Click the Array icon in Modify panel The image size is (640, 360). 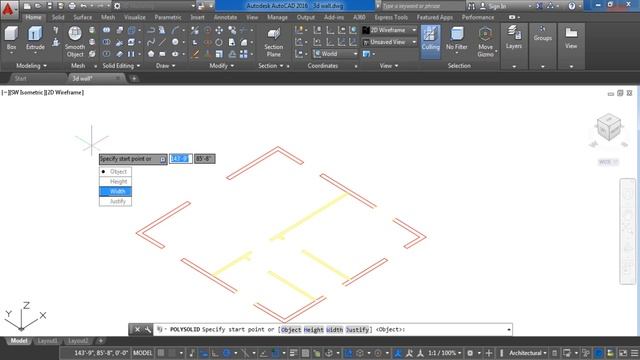point(244,54)
